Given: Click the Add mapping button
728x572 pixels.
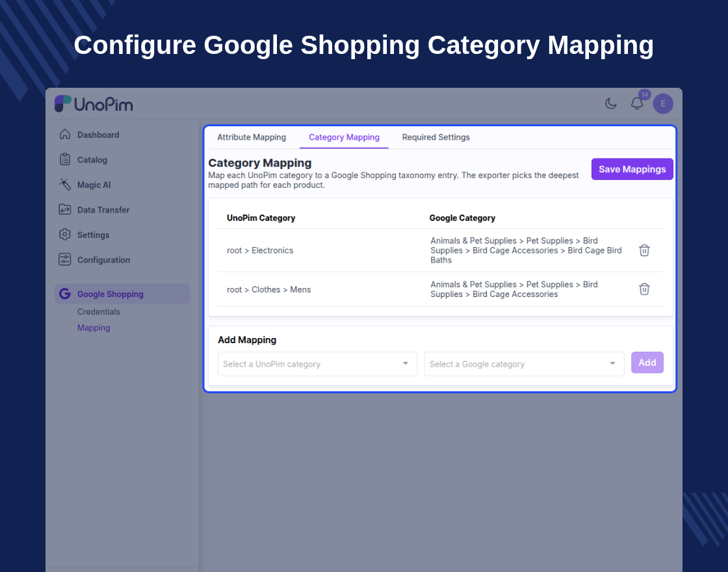Looking at the screenshot, I should pyautogui.click(x=647, y=363).
